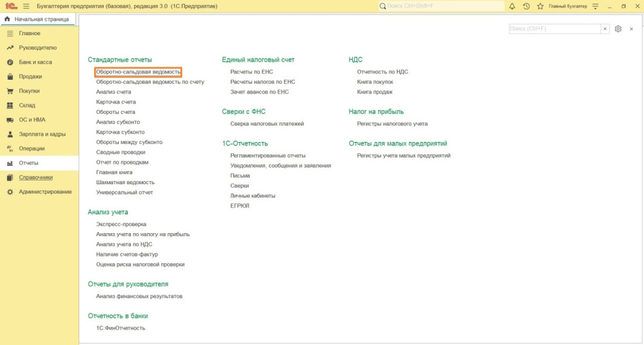Open the Экспресс-проверка link
The width and height of the screenshot is (644, 345).
pyautogui.click(x=121, y=224)
